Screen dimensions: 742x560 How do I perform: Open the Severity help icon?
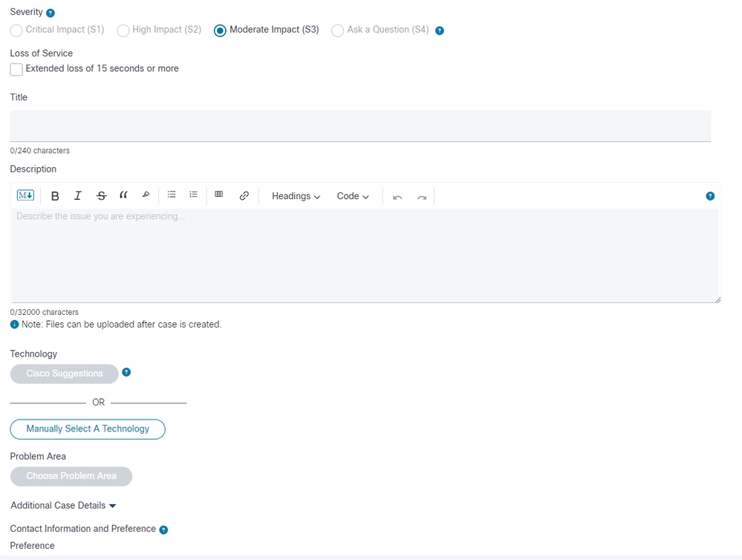(x=51, y=13)
